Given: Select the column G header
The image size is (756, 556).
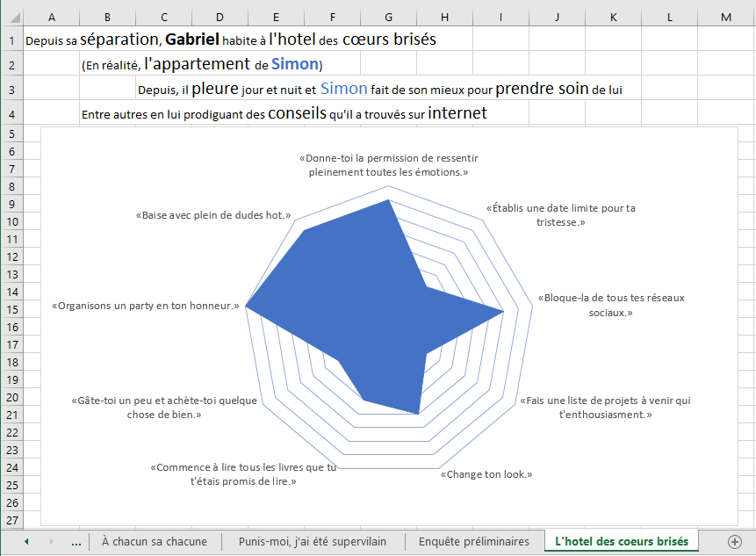Looking at the screenshot, I should pos(388,18).
